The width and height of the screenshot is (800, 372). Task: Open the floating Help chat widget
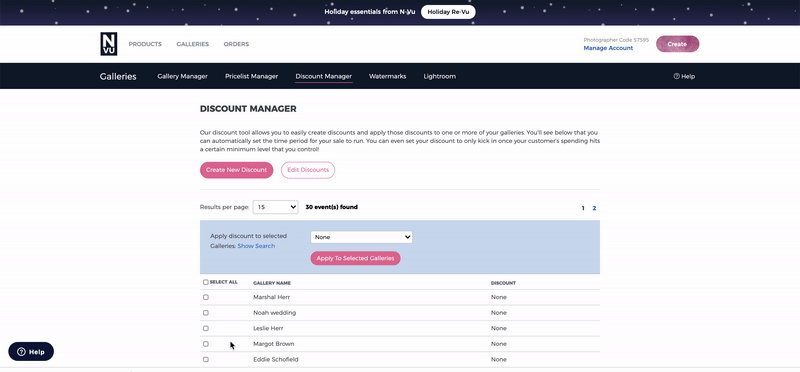(x=31, y=352)
